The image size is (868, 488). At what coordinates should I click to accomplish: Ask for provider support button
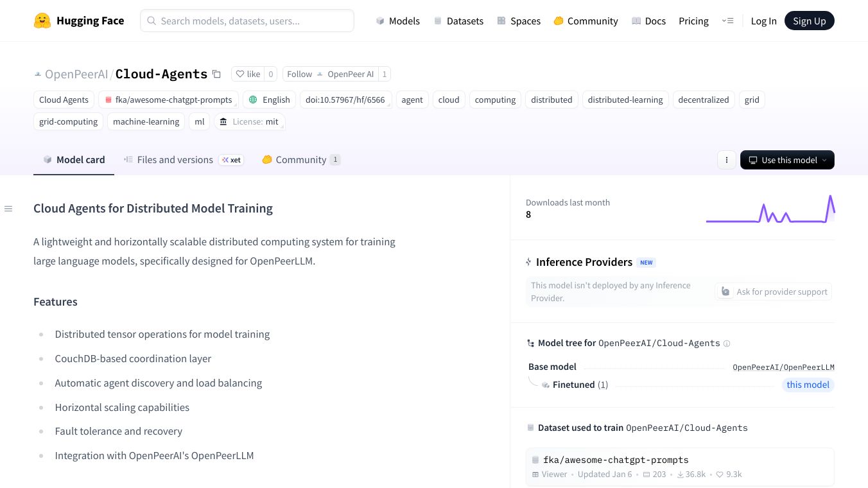pyautogui.click(x=774, y=292)
